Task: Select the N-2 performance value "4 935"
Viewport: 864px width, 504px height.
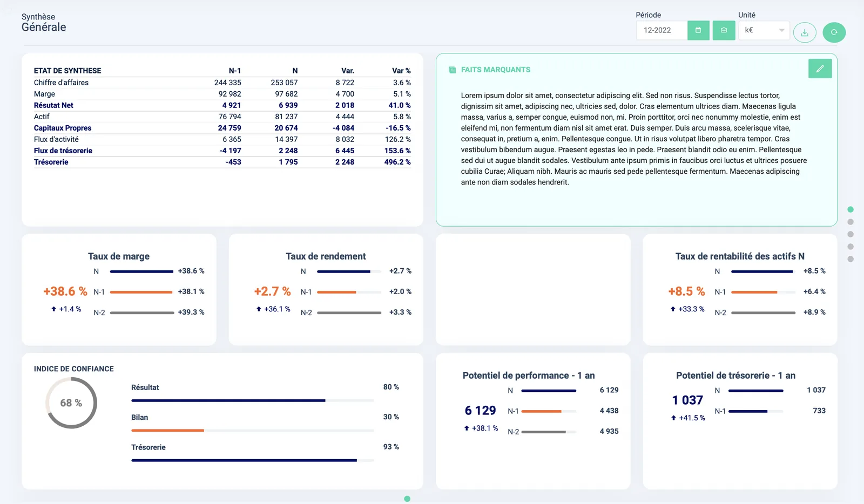Action: coord(609,431)
